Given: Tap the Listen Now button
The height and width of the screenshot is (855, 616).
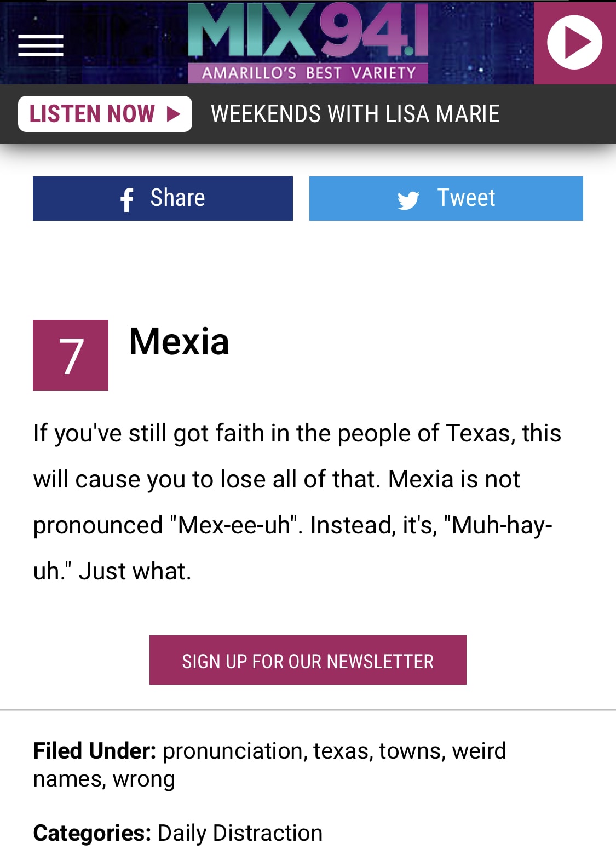Looking at the screenshot, I should tap(105, 114).
